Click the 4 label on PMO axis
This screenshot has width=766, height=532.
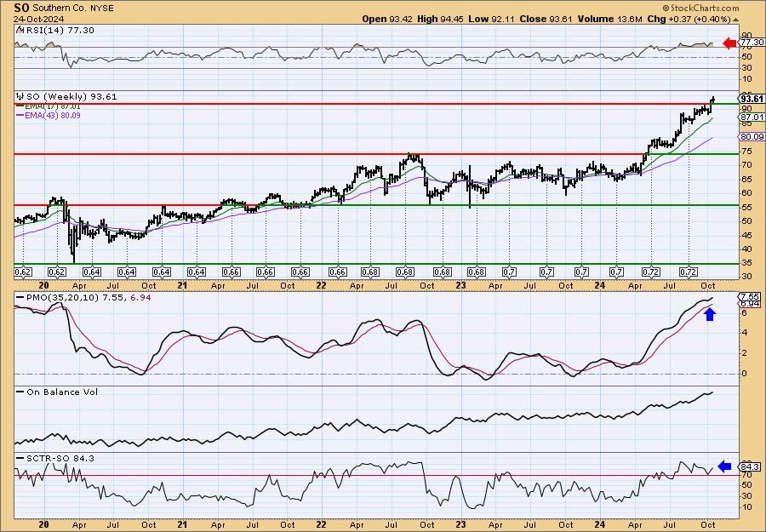click(744, 333)
